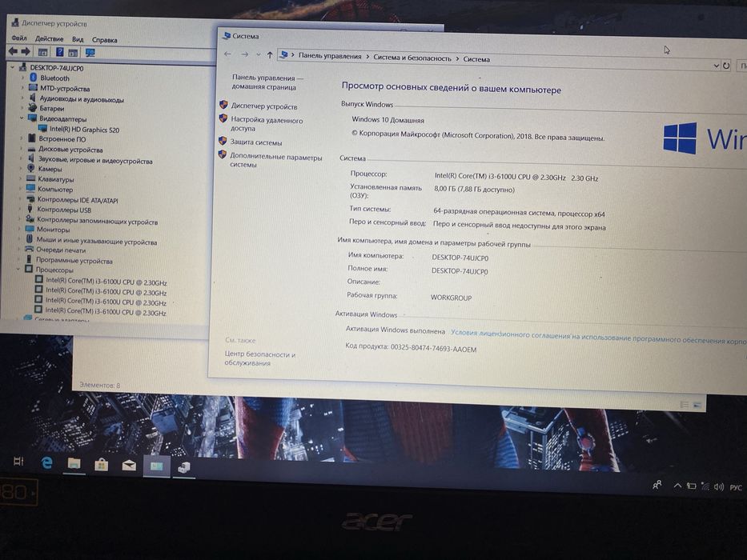Click Панель управления breadcrumb
The height and width of the screenshot is (560, 747).
click(330, 56)
